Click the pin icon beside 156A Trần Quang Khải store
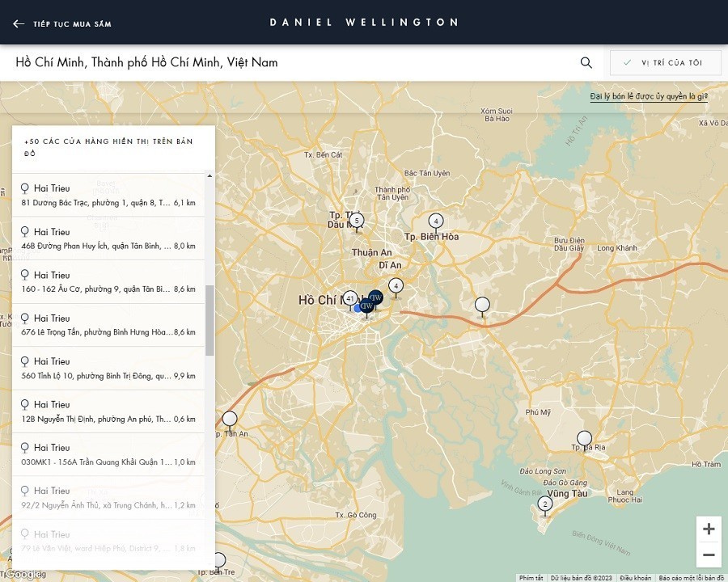 tap(25, 447)
